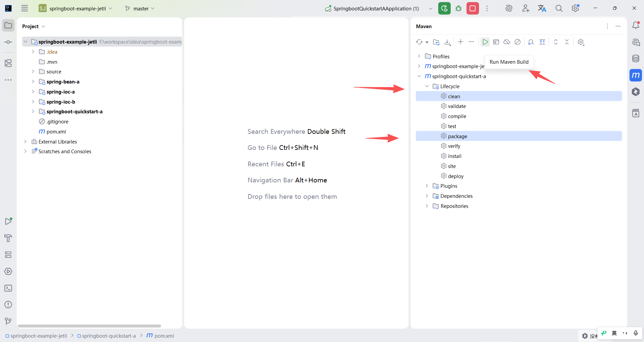The image size is (644, 342).
Task: Open IDE settings gear in title bar
Action: coord(576,8)
